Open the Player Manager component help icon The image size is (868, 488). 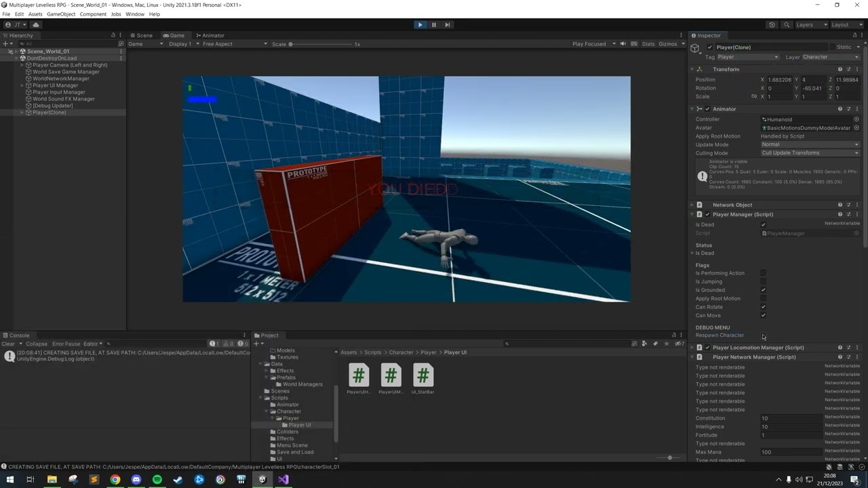[840, 214]
